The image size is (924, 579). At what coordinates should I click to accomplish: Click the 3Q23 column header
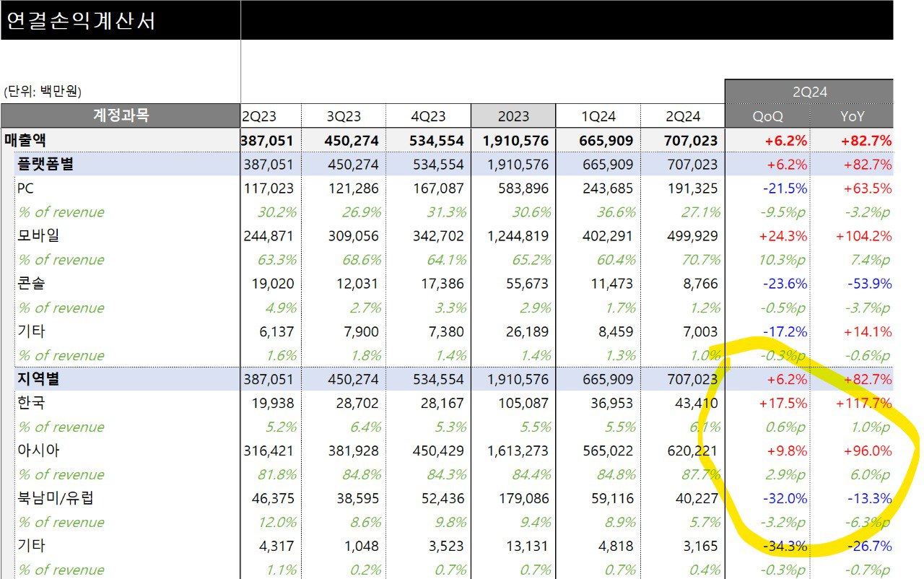pos(344,116)
